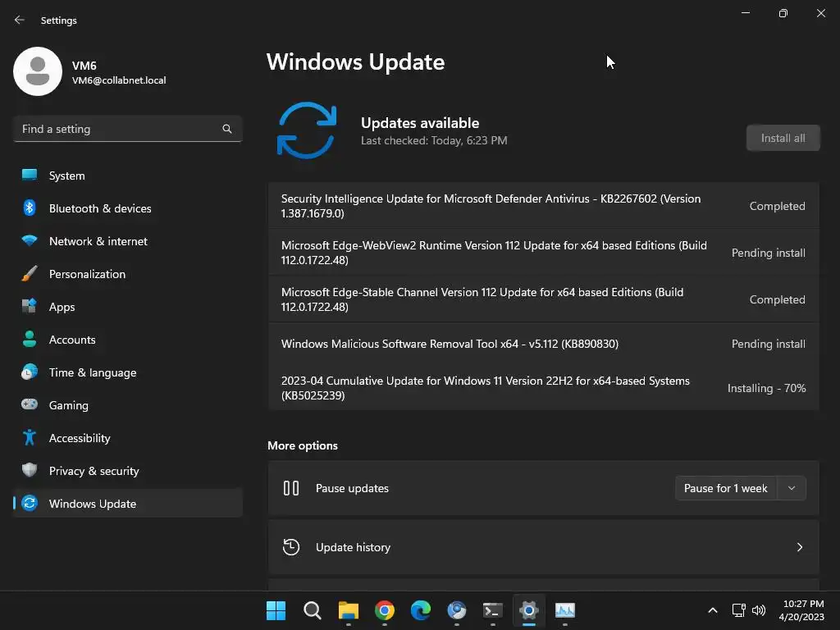The width and height of the screenshot is (840, 630).
Task: Click the Accessibility figure icon
Action: click(x=30, y=438)
